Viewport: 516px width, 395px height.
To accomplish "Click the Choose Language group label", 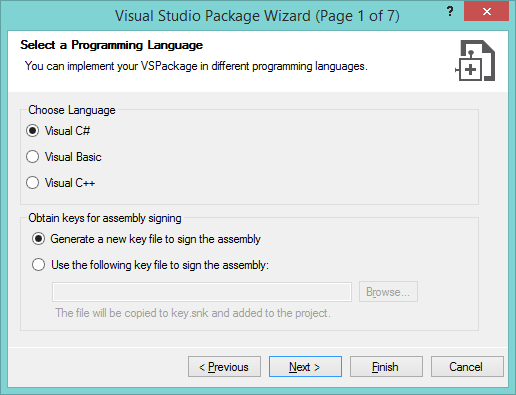I will 72,110.
